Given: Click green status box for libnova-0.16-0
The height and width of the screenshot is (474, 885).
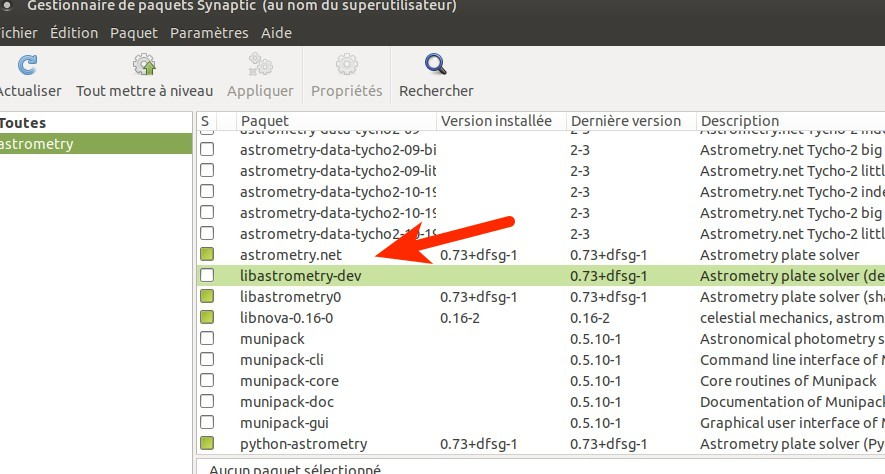Looking at the screenshot, I should tap(207, 317).
